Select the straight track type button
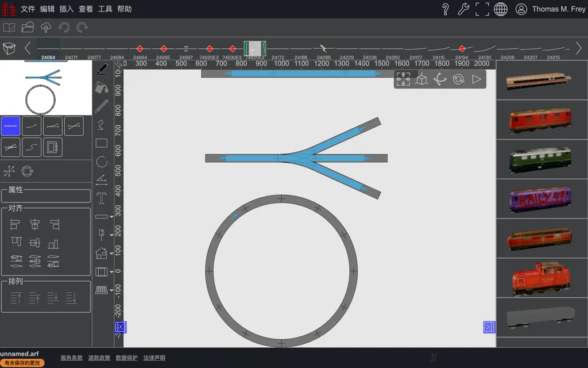The image size is (588, 368). point(10,126)
